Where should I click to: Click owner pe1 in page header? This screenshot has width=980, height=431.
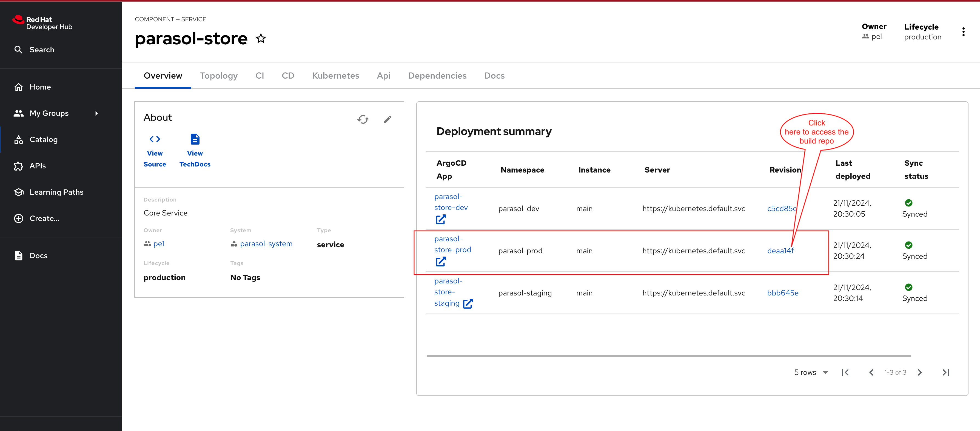(x=873, y=36)
